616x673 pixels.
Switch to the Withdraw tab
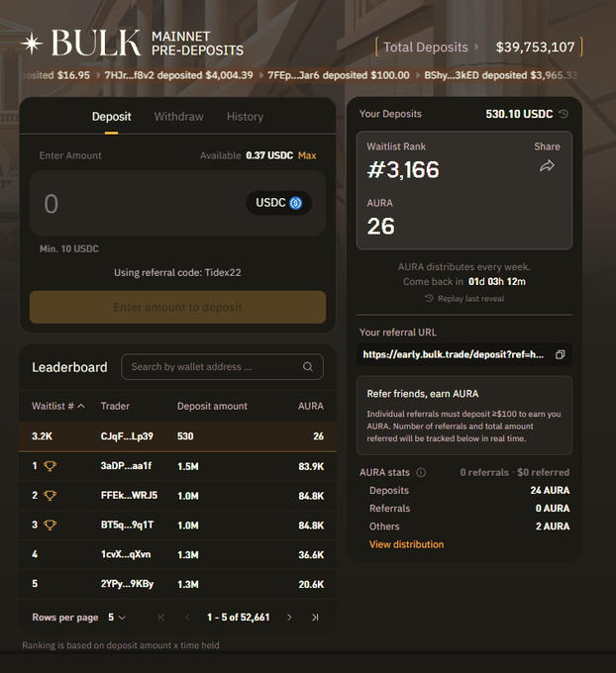[178, 117]
